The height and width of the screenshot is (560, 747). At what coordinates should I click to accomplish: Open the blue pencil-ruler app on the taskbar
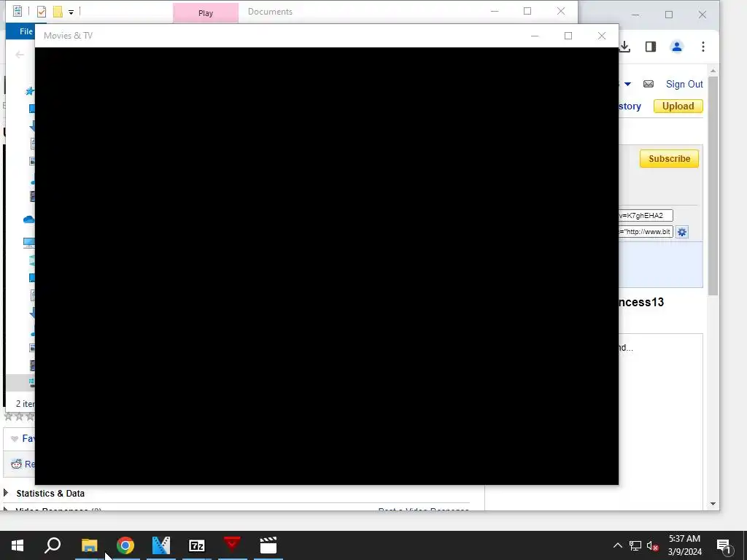coord(161,545)
